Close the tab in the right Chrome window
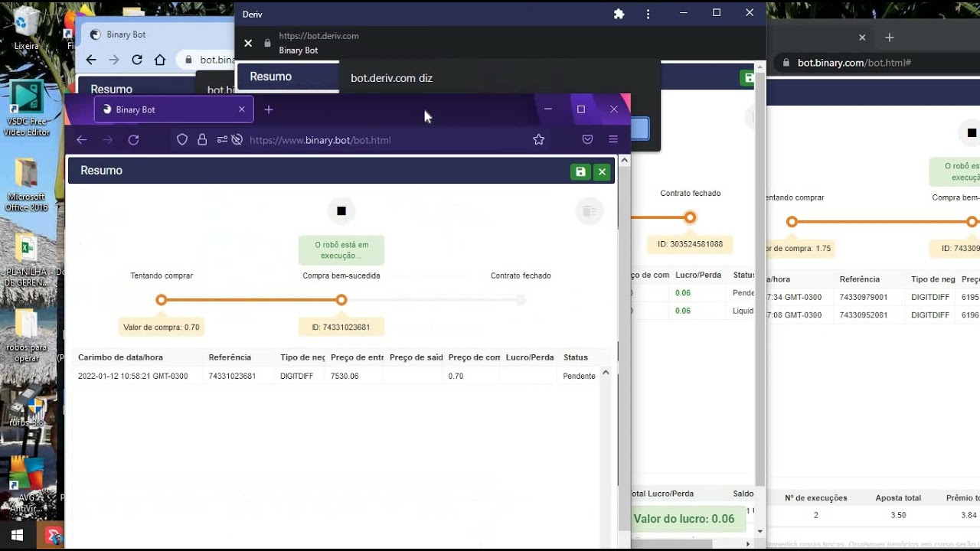 [x=862, y=37]
